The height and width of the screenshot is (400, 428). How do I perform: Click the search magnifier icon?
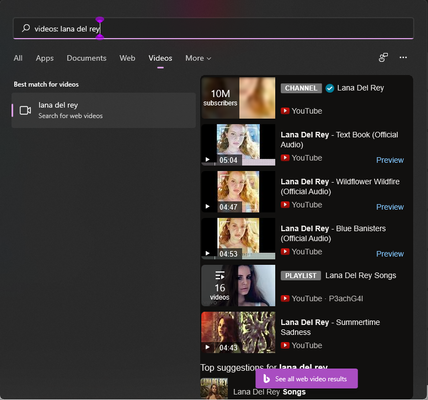[26, 28]
